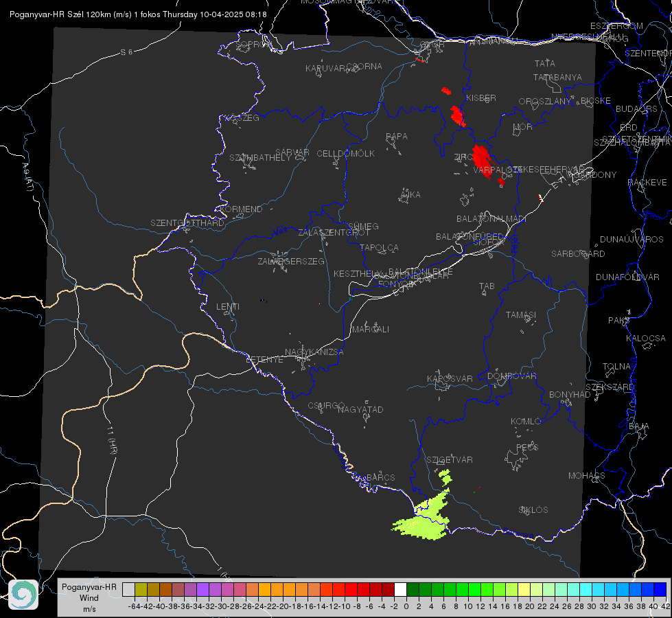The height and width of the screenshot is (618, 672).
Task: Click the RACKEVE city label
Action: (x=647, y=182)
